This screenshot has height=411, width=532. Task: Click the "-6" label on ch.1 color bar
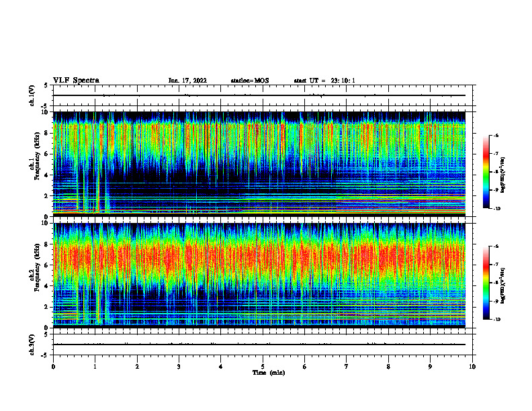click(x=496, y=135)
